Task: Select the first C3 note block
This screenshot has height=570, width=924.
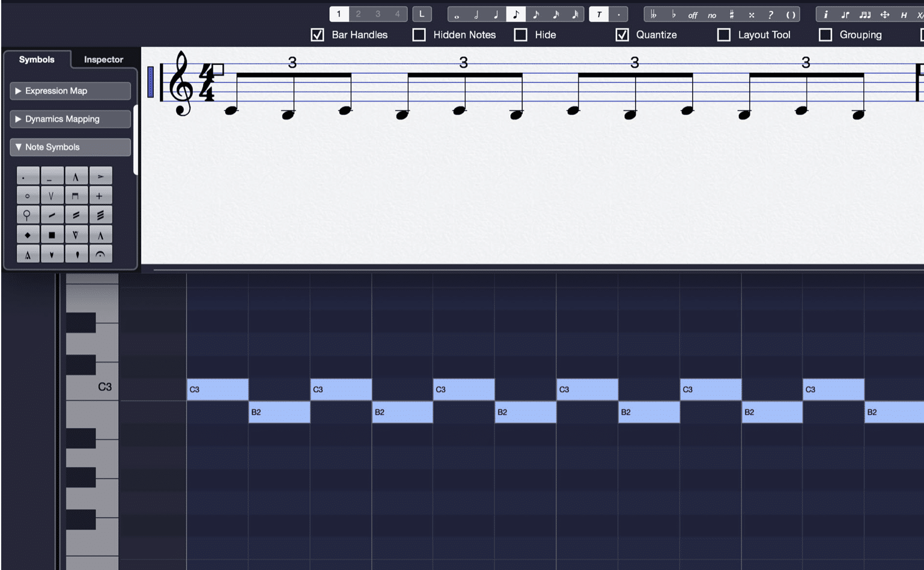Action: click(217, 390)
